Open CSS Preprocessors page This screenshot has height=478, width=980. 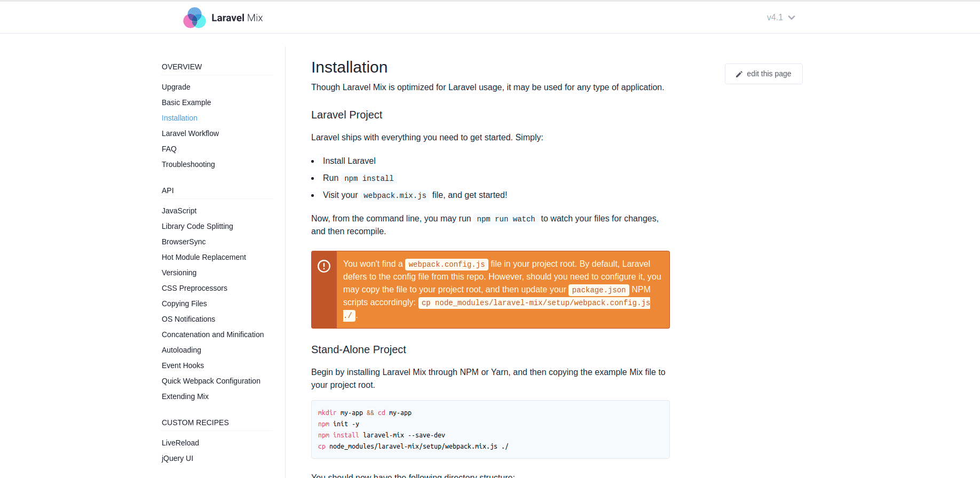(x=194, y=288)
